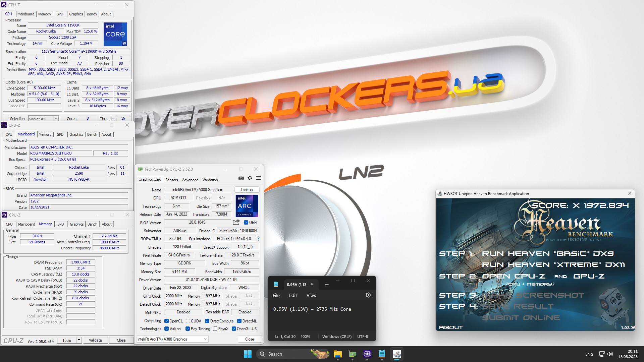Open File Explorer from the taskbar
The height and width of the screenshot is (362, 644).
click(x=337, y=354)
